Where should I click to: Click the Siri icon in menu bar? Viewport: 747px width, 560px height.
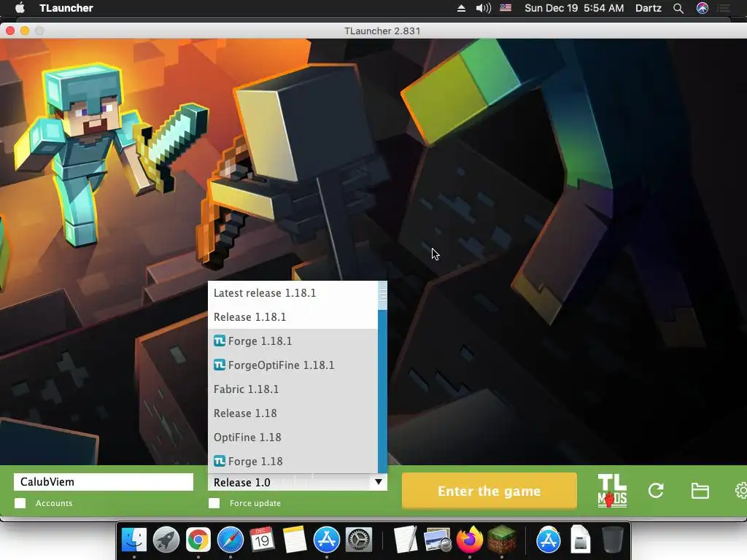coord(703,8)
